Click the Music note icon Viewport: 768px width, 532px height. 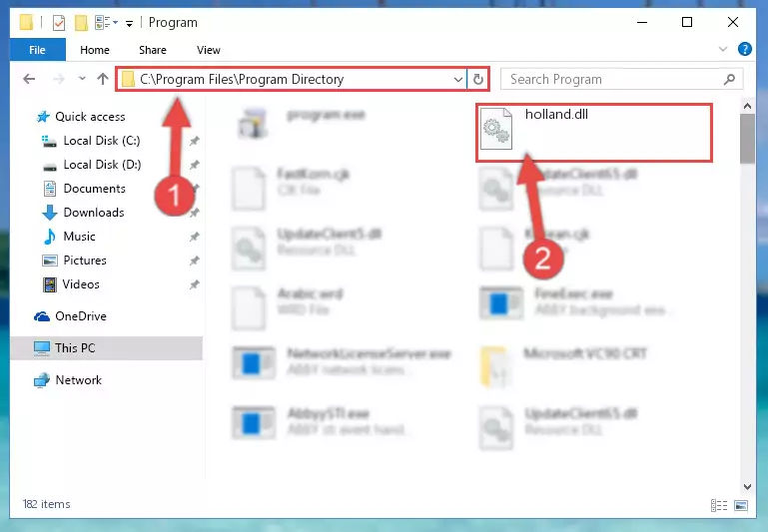[50, 237]
